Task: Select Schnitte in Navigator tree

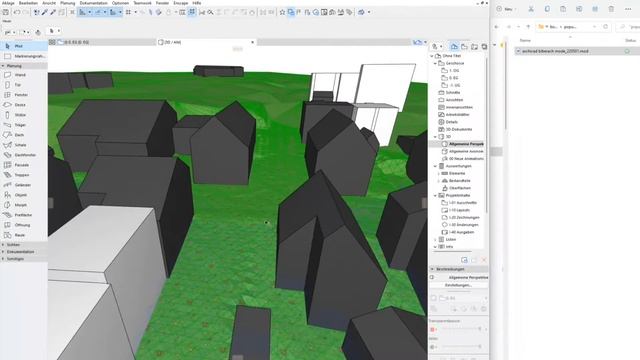Action: [x=449, y=93]
